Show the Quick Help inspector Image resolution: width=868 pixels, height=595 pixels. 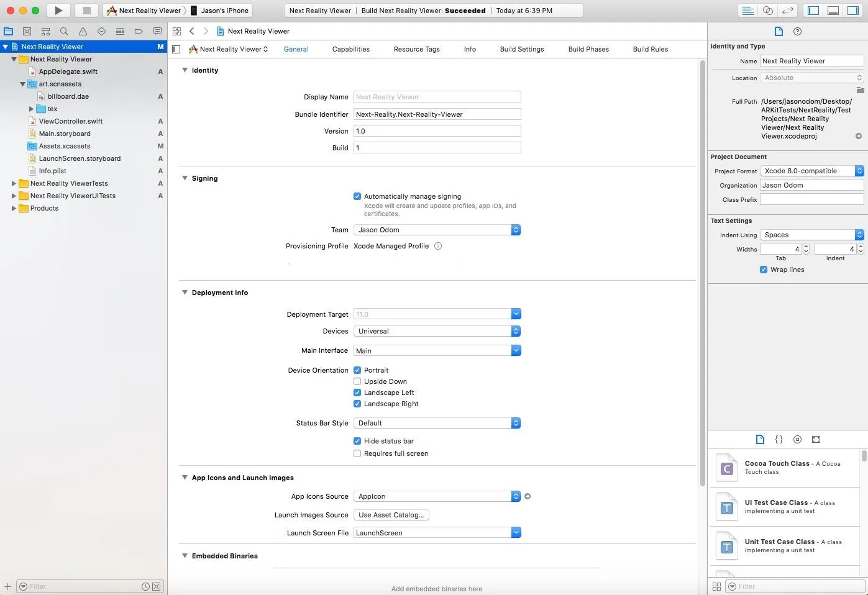click(798, 31)
